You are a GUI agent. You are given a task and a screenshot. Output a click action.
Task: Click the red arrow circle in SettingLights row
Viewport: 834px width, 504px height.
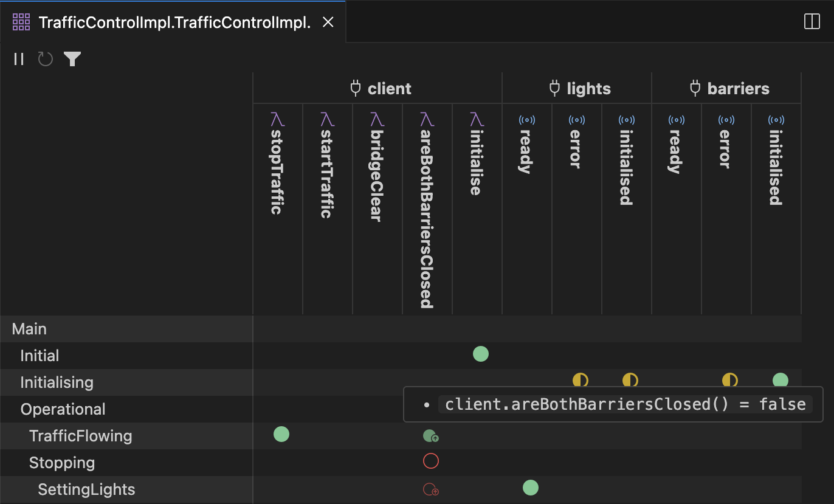430,489
